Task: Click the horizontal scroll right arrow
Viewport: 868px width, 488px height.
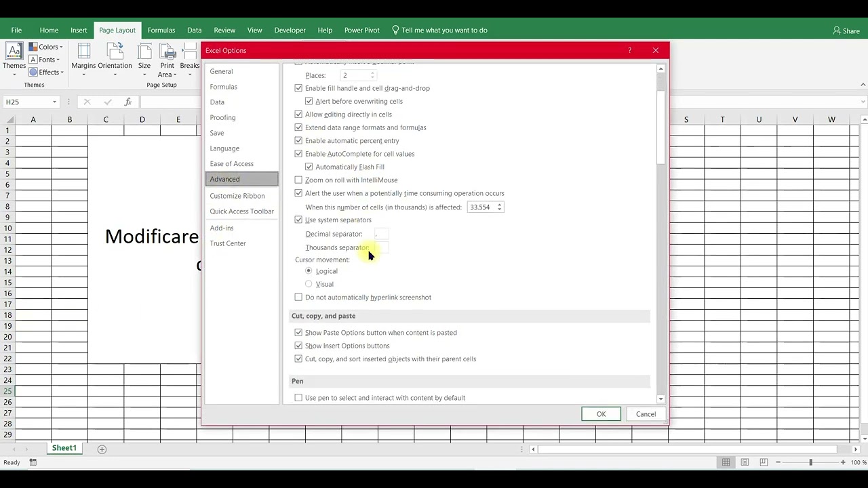Action: coord(856,449)
